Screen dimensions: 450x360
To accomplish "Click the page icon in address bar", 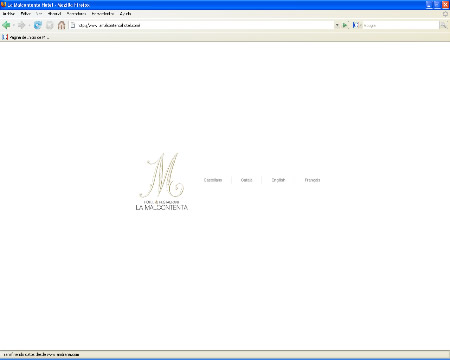I will click(x=72, y=25).
